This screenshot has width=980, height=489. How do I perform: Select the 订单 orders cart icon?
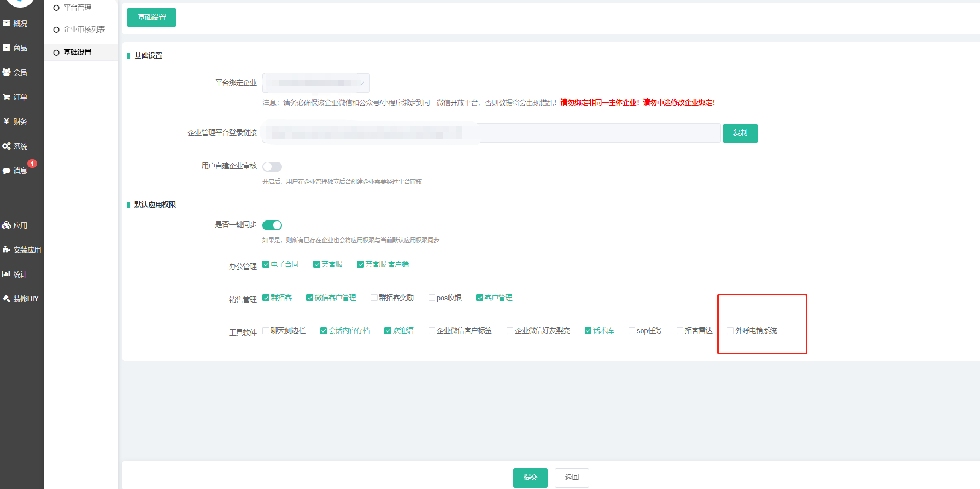pos(7,97)
